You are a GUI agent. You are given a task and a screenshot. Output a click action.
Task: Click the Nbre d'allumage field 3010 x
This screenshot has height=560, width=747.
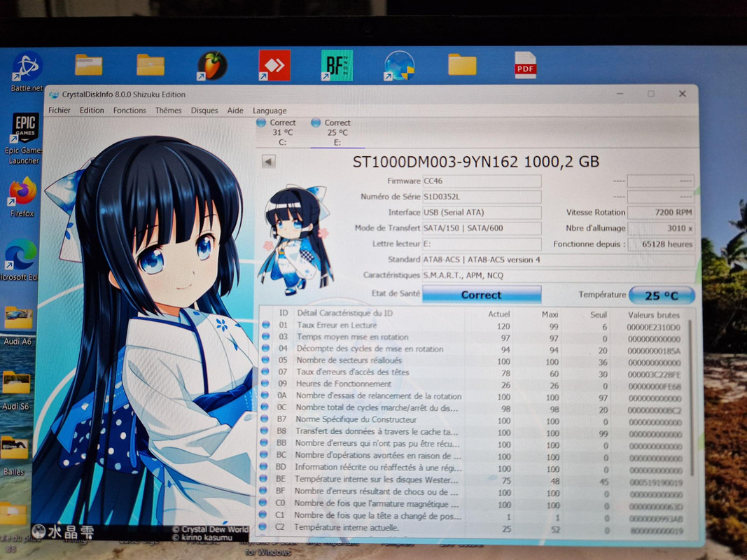661,228
